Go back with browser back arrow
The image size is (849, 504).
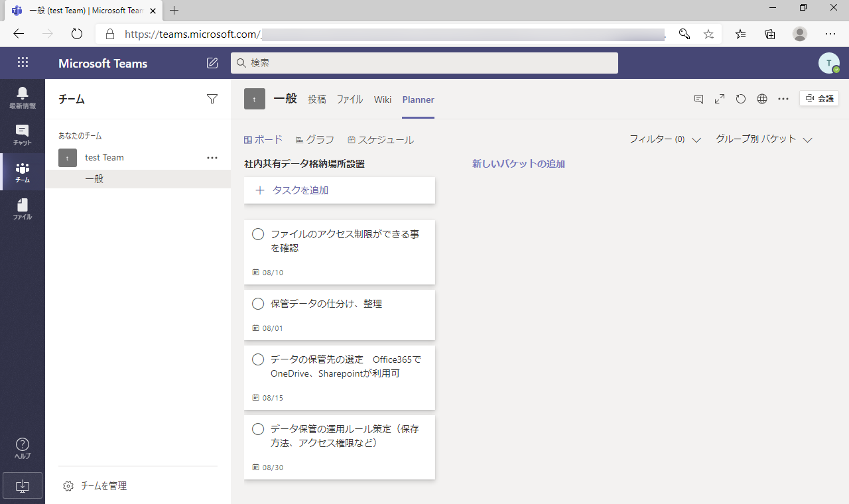(19, 34)
